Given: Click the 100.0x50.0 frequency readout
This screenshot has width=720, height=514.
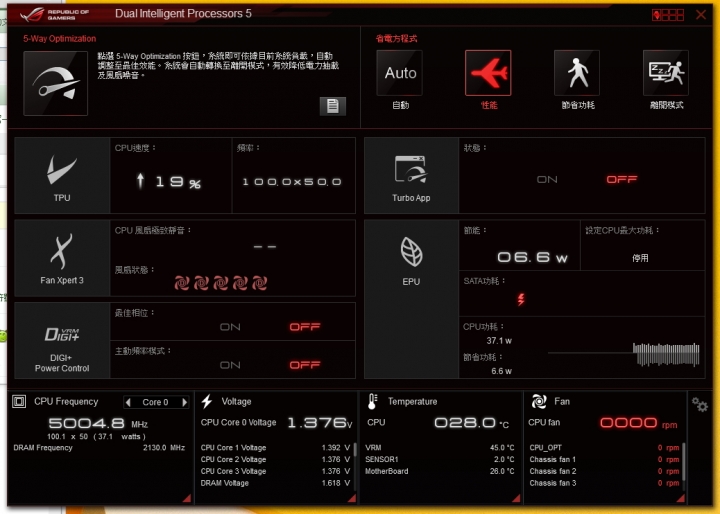Looking at the screenshot, I should (292, 182).
